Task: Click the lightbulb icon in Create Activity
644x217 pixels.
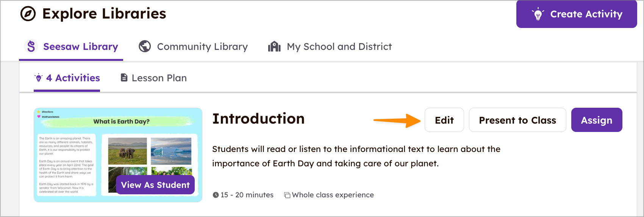Action: click(x=538, y=14)
